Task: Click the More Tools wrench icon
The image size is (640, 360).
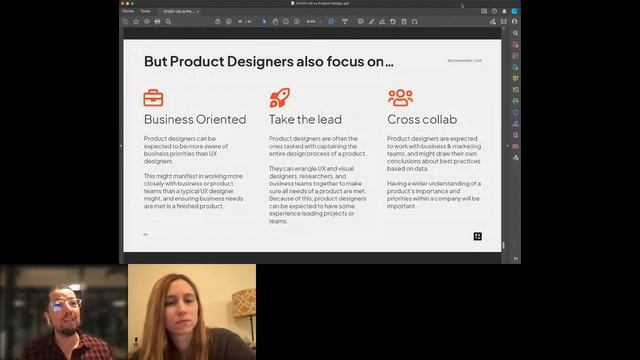Action: pyautogui.click(x=516, y=158)
